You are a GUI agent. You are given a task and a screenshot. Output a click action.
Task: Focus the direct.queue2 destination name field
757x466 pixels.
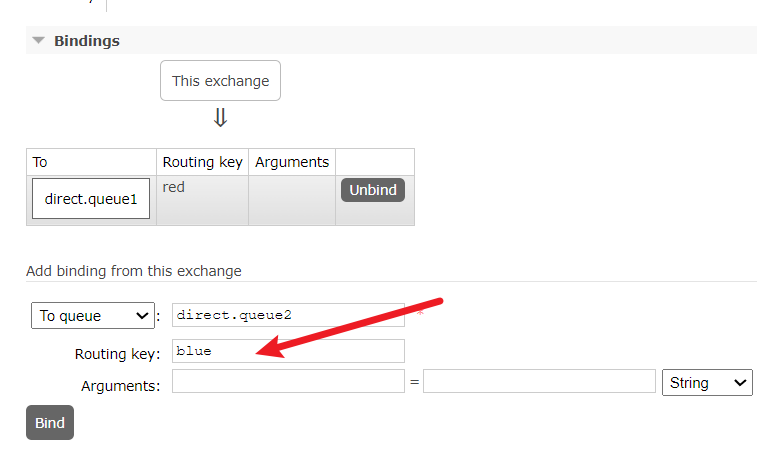click(288, 315)
